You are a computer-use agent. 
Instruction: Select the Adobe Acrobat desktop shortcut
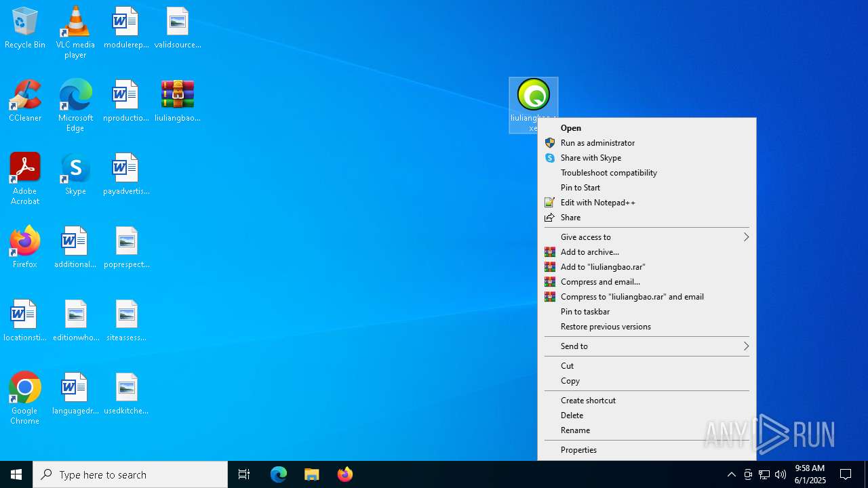coord(25,179)
